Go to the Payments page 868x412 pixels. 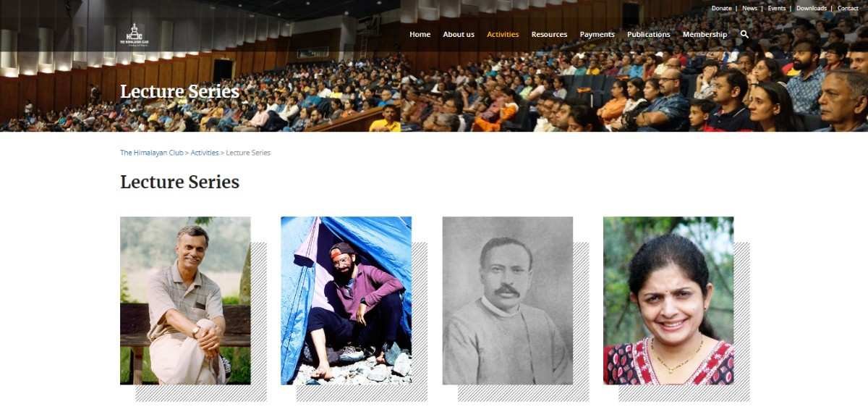click(x=597, y=34)
